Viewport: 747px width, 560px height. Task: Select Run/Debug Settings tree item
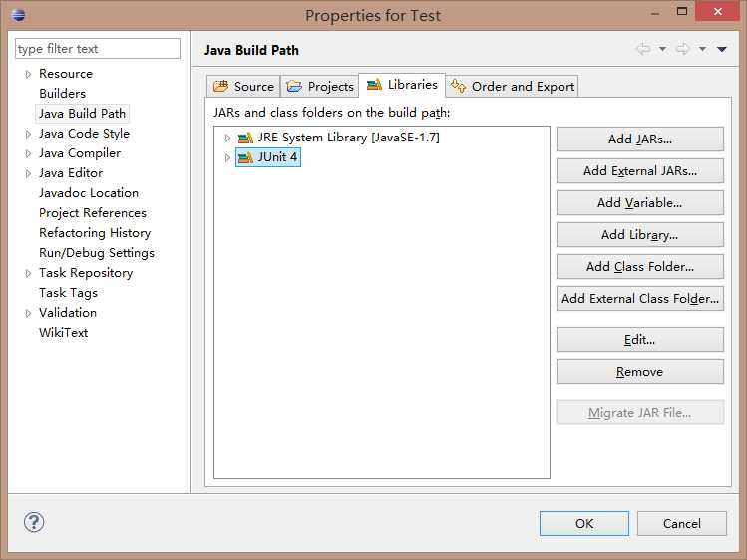point(97,253)
